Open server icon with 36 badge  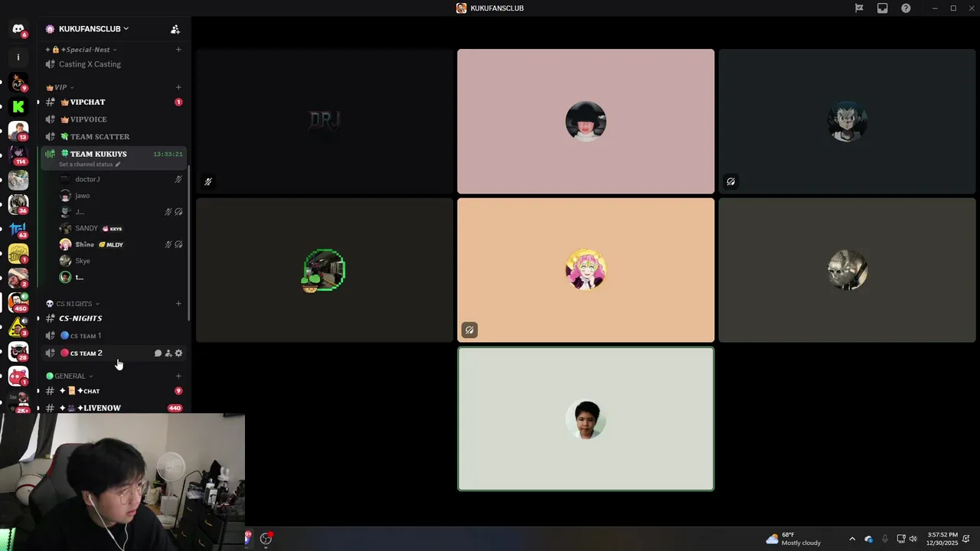tap(18, 204)
